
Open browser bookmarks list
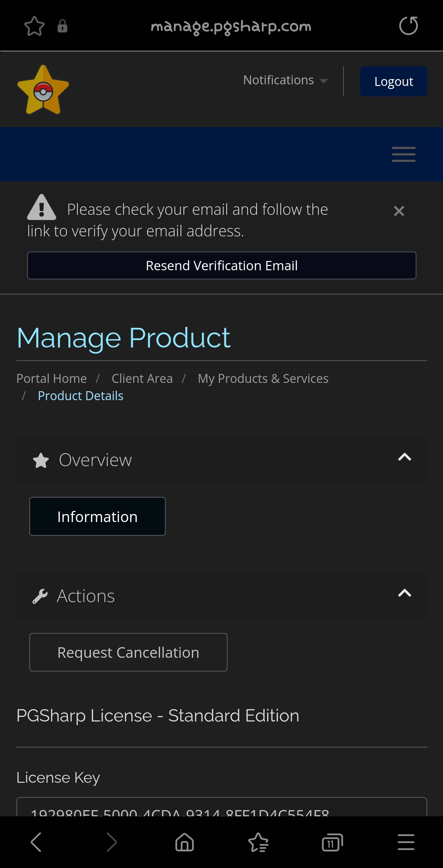click(258, 842)
